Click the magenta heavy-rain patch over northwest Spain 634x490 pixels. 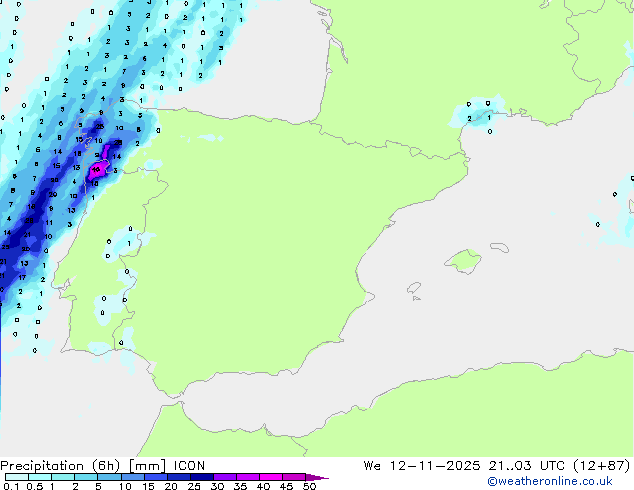pos(99,169)
